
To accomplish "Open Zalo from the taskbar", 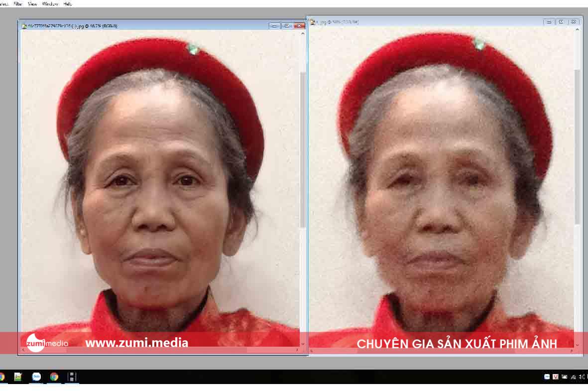I will click(36, 377).
